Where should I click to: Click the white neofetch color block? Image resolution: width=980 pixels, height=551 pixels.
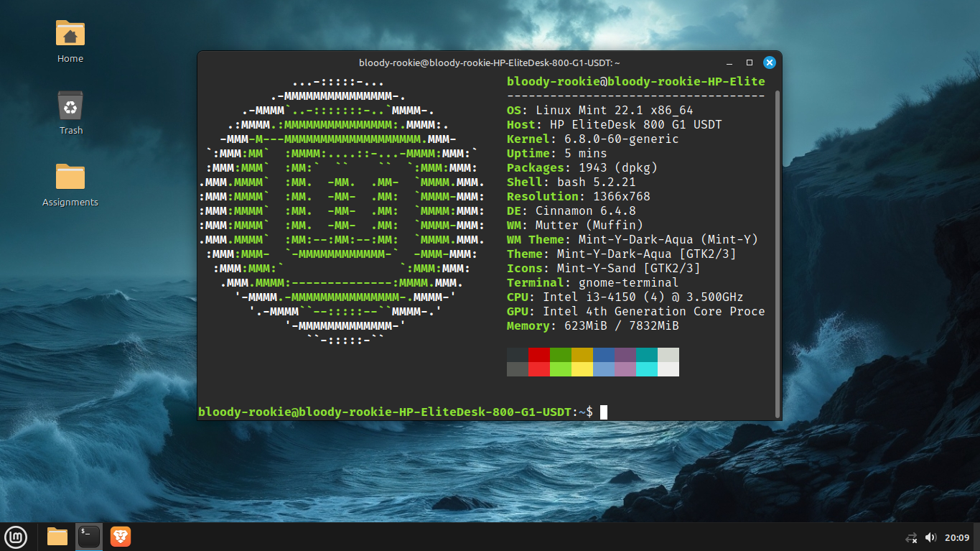coord(668,369)
